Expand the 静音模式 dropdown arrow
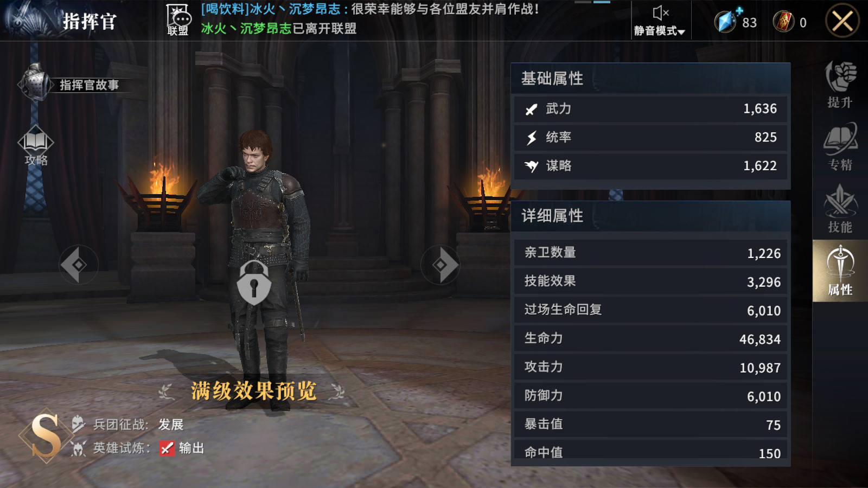The height and width of the screenshot is (488, 868). tap(681, 32)
